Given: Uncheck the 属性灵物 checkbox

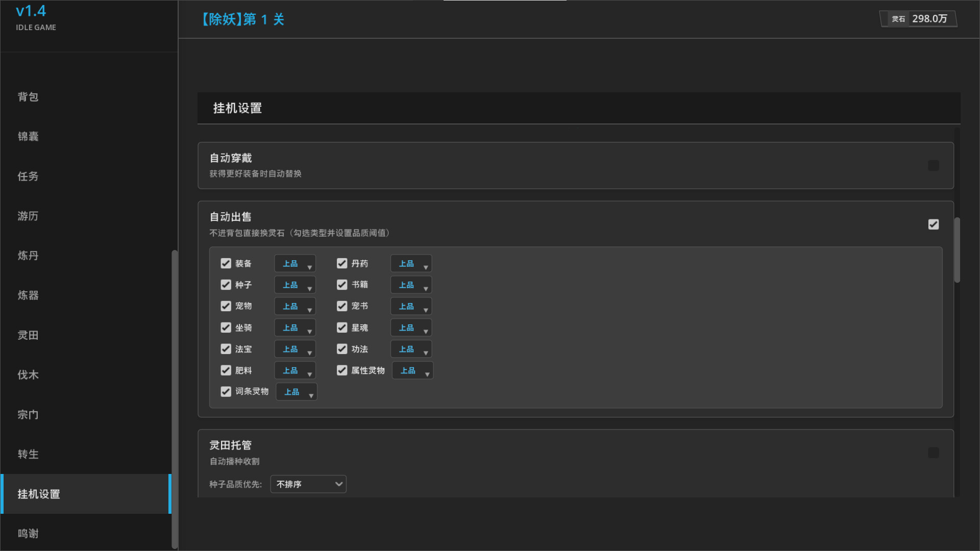Looking at the screenshot, I should pos(342,370).
